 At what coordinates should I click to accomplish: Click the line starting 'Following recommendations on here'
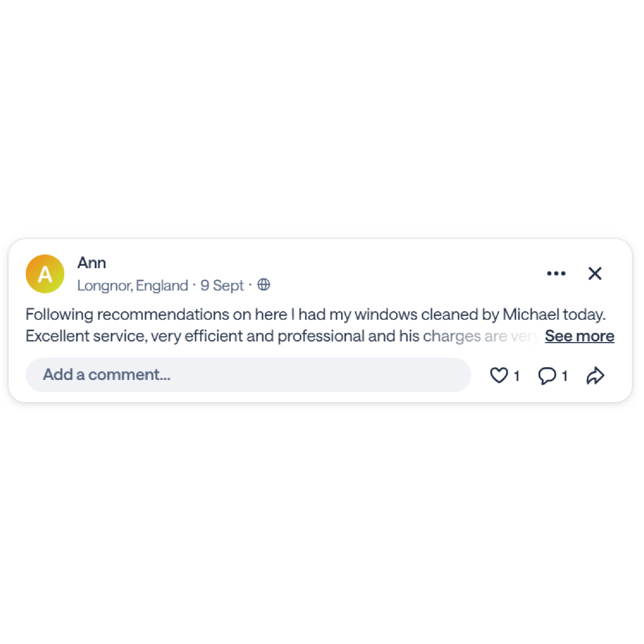[316, 315]
